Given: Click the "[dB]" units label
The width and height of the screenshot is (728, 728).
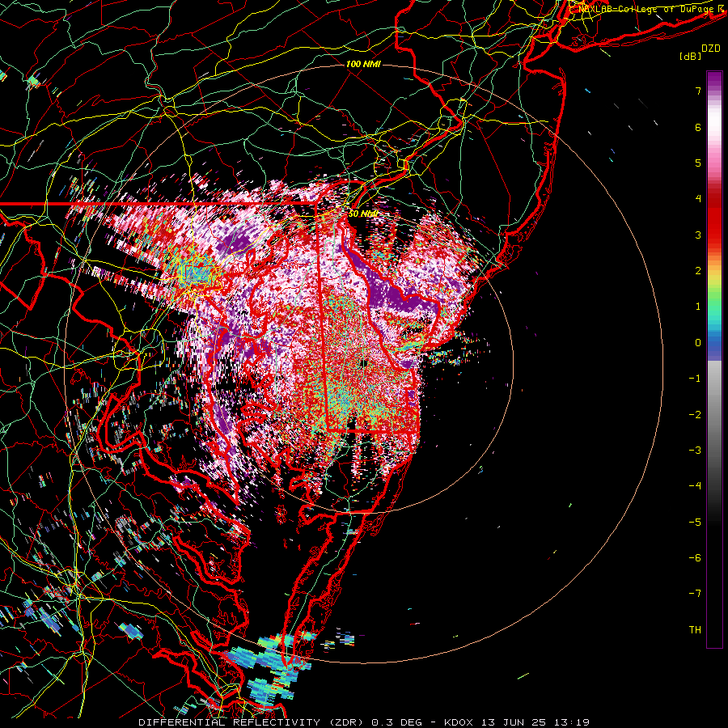Looking at the screenshot, I should click(x=690, y=57).
